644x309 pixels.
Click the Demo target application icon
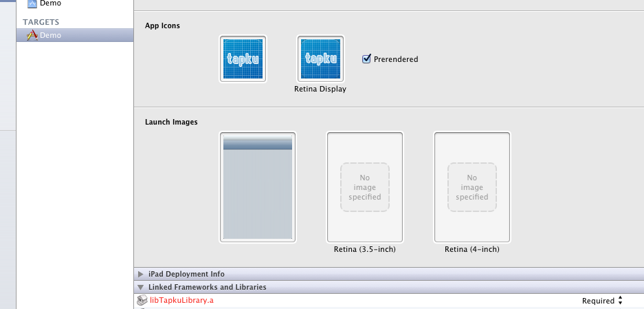pos(32,35)
